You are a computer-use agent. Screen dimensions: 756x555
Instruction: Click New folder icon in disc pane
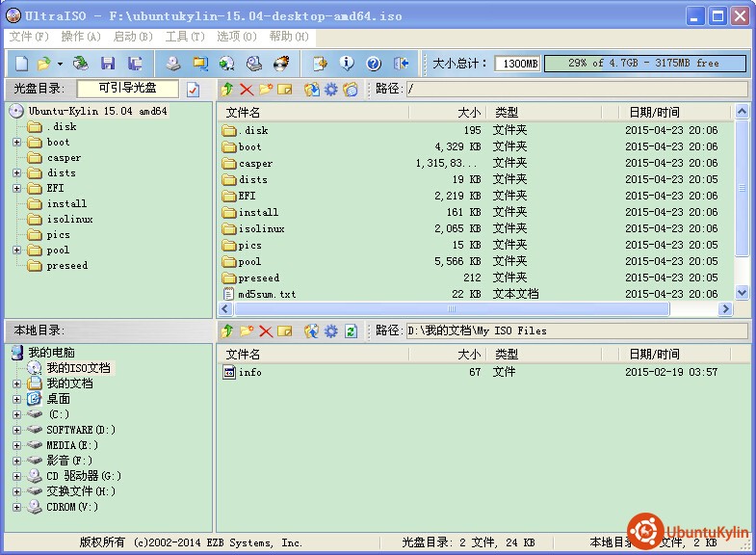pos(266,90)
